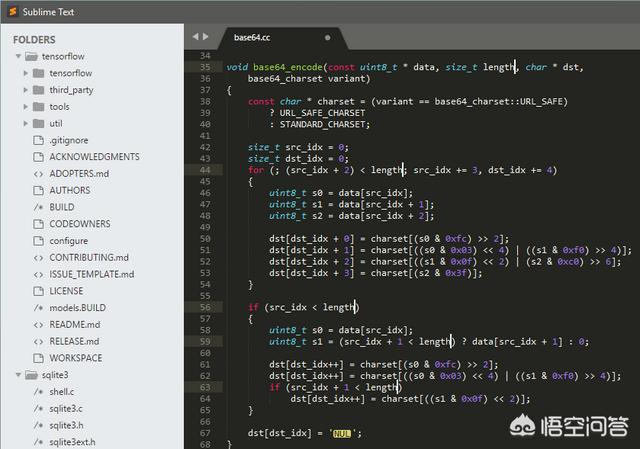Click the tab back navigation arrow
The image size is (640, 449).
(196, 37)
